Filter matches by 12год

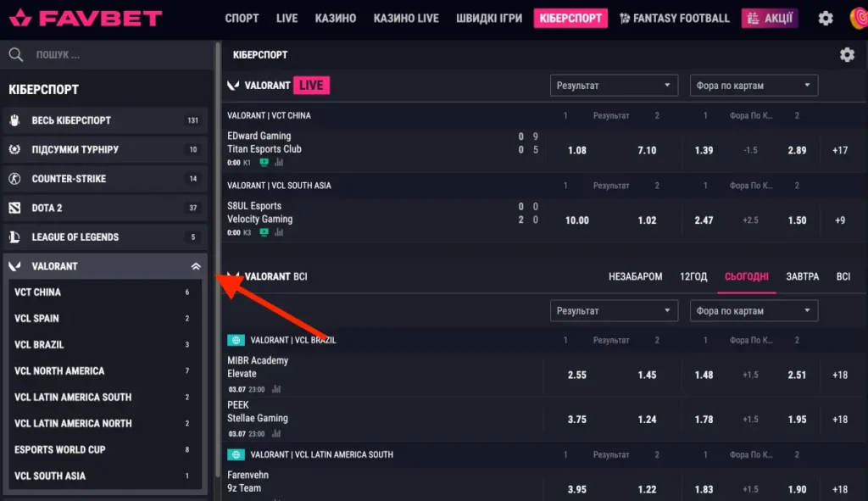coord(693,276)
